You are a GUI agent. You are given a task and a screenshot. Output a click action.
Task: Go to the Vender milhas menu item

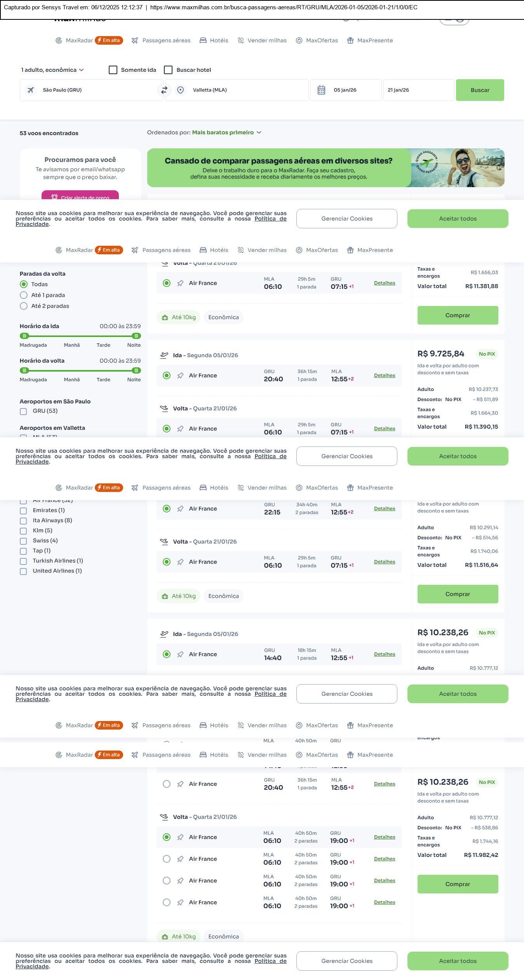point(267,40)
